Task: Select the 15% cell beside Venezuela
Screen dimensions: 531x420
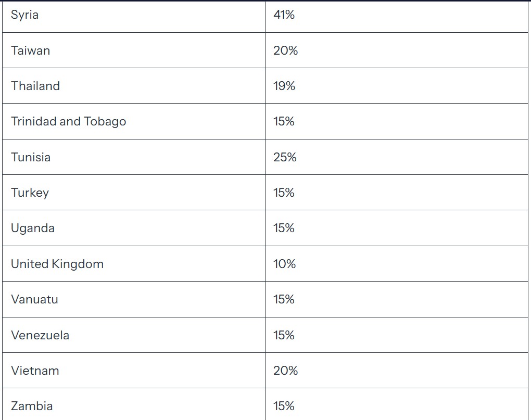Action: coord(397,335)
